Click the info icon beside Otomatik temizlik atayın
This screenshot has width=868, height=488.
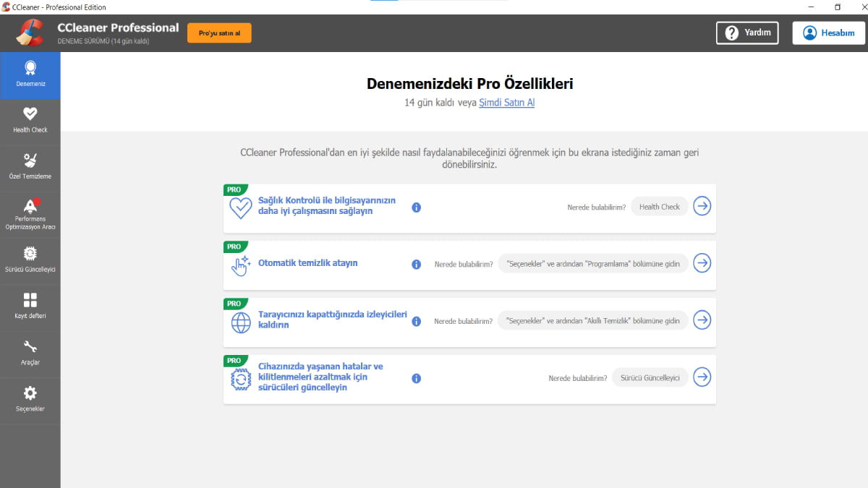[x=416, y=264]
